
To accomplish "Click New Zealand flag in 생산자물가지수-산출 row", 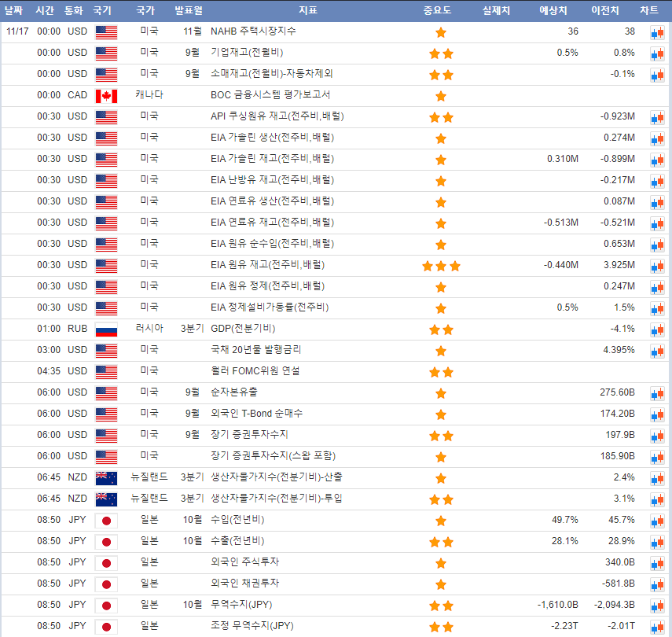I will click(106, 477).
